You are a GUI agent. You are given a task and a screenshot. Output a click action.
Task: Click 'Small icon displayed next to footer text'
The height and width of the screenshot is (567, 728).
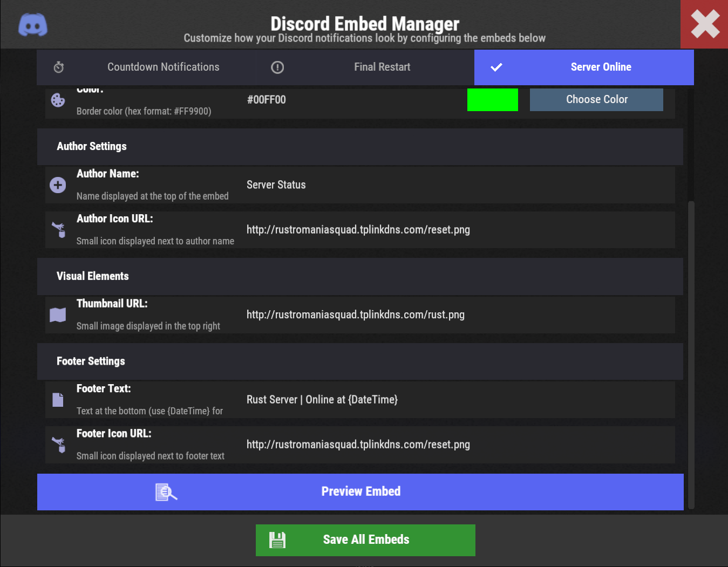[x=151, y=456]
